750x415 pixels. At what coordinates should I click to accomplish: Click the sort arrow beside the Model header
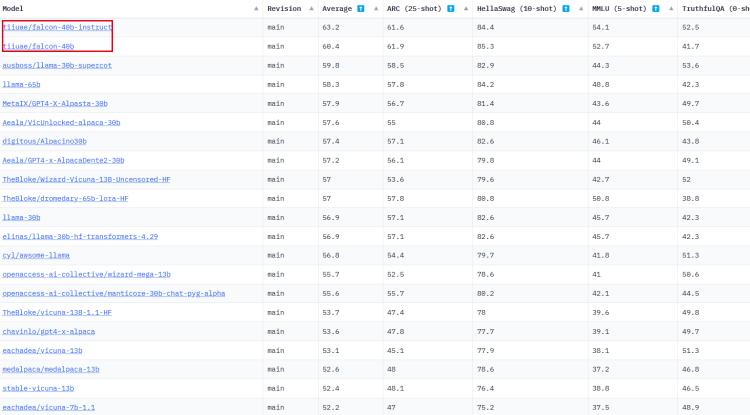[x=256, y=9]
